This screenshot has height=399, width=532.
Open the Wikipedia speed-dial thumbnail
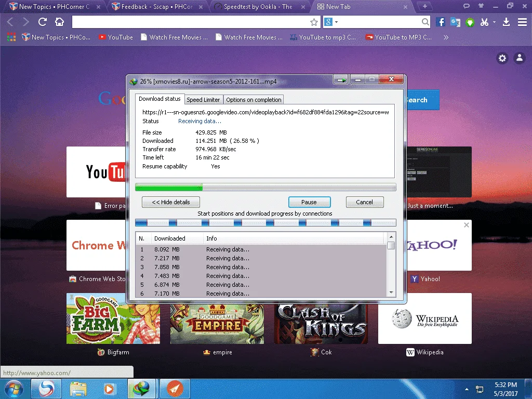tap(425, 318)
